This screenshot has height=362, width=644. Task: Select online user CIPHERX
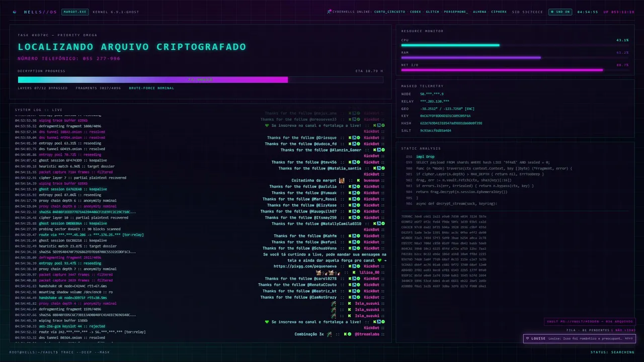coord(499,12)
